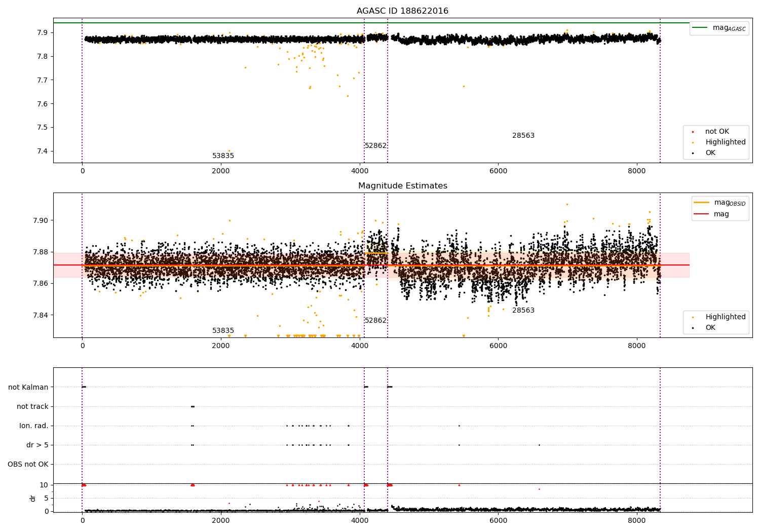Click the title "AGASC ID 188622016"
Viewport: 760px width, 532px height.
(402, 11)
